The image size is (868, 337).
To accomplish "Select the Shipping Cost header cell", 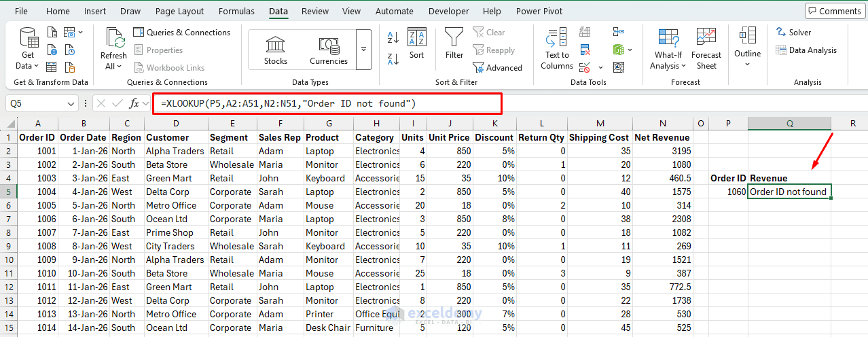I will point(600,137).
